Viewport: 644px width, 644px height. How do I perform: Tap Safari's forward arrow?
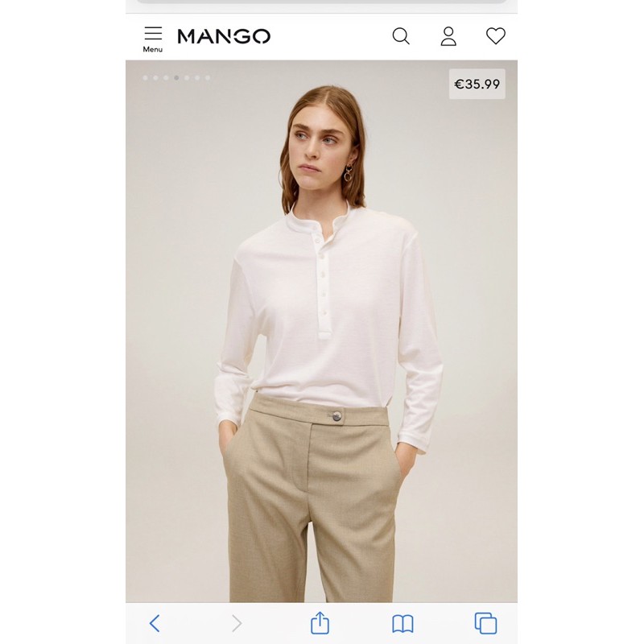pos(237,623)
